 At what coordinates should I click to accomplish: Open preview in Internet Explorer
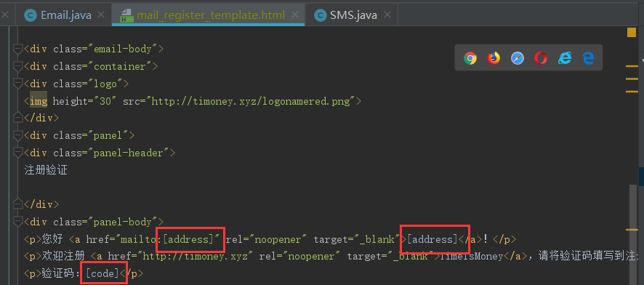click(564, 58)
